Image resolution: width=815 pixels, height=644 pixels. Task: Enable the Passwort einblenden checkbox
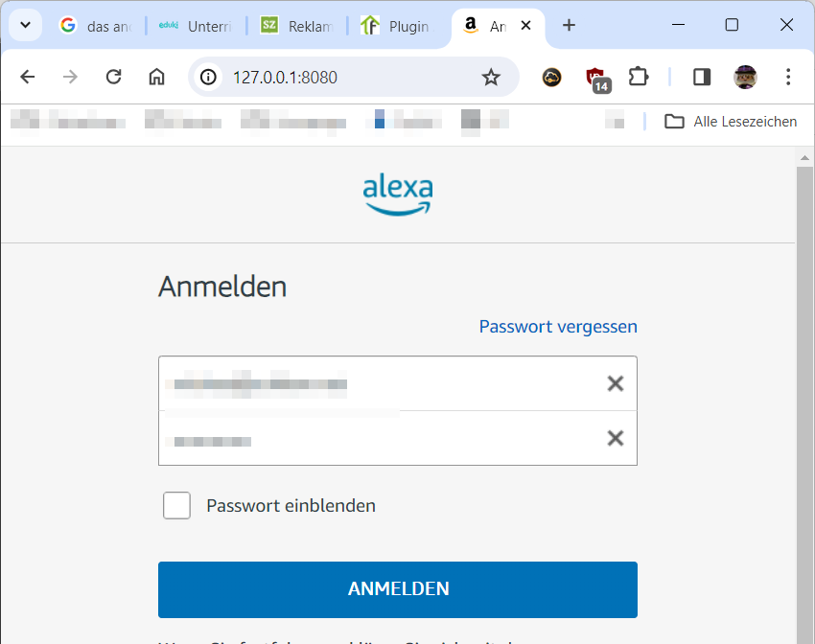pos(176,505)
